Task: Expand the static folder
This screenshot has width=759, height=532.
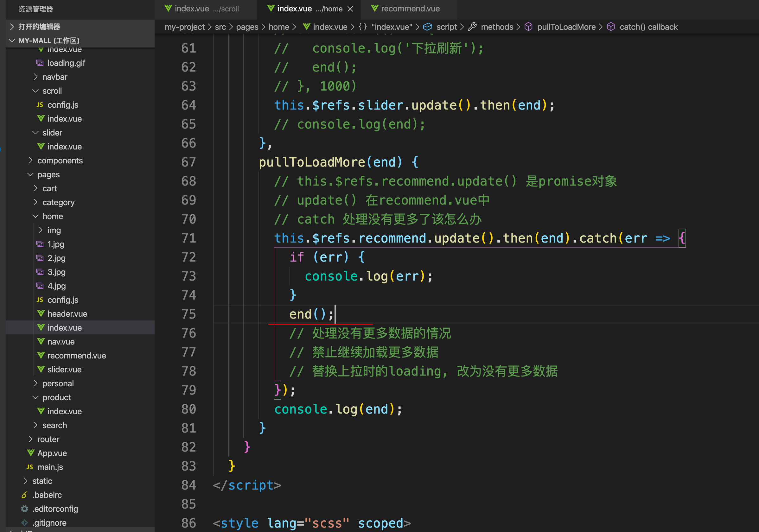Action: 26,481
